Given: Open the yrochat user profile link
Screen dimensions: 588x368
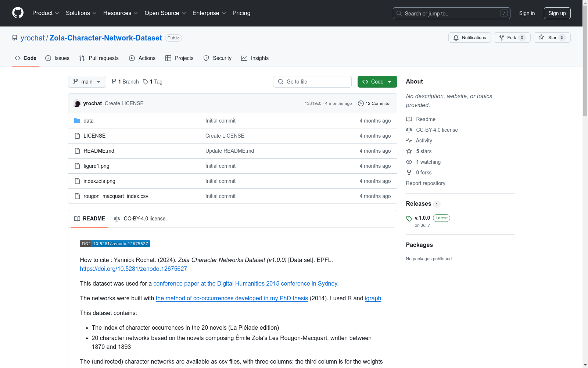Looking at the screenshot, I should [x=33, y=38].
